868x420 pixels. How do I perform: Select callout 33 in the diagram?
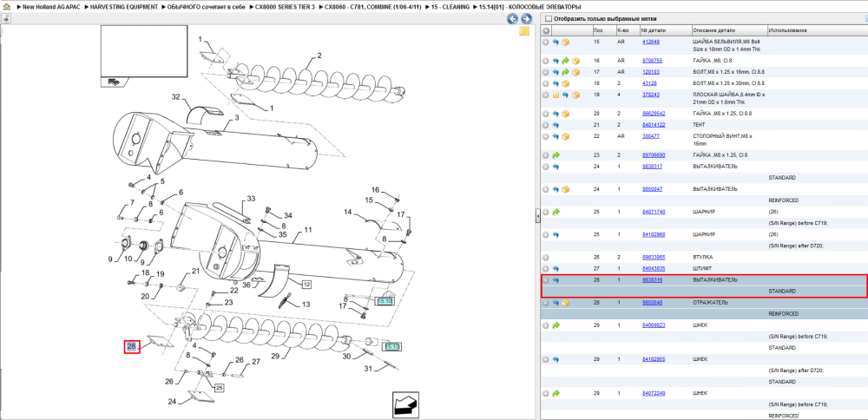[x=251, y=198]
